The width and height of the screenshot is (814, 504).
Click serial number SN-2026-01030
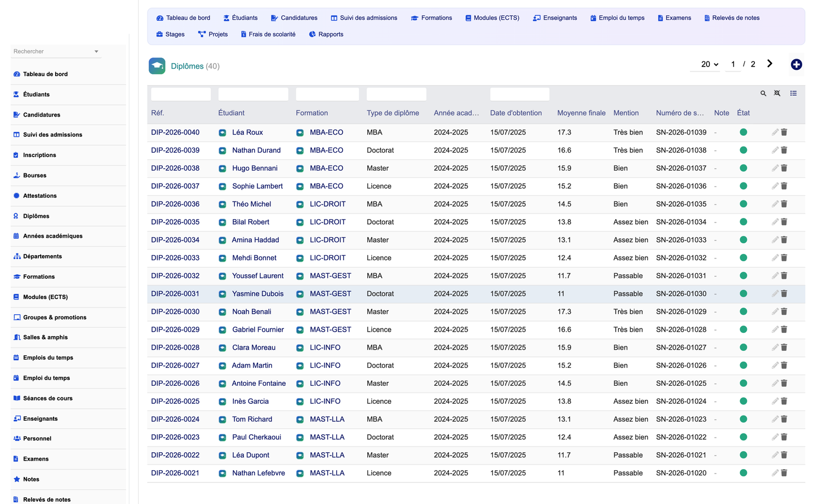click(x=681, y=294)
